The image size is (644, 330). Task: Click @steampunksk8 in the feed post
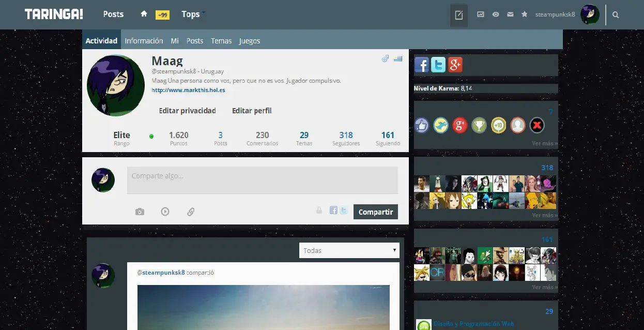[x=161, y=272]
